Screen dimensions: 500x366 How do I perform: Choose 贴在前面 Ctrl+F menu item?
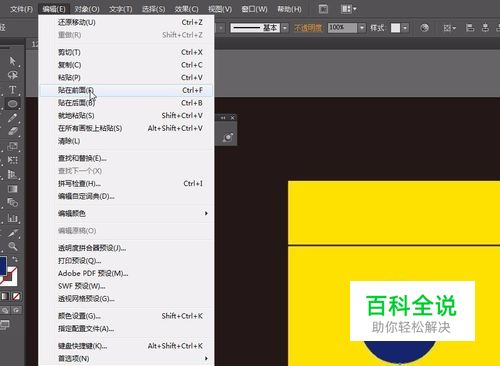coord(126,90)
